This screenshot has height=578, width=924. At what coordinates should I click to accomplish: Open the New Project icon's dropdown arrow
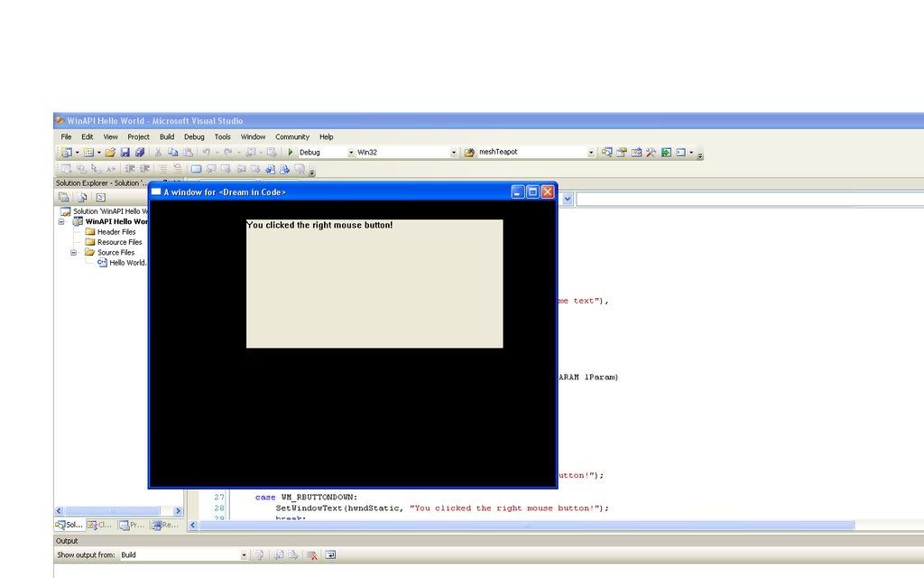click(77, 152)
